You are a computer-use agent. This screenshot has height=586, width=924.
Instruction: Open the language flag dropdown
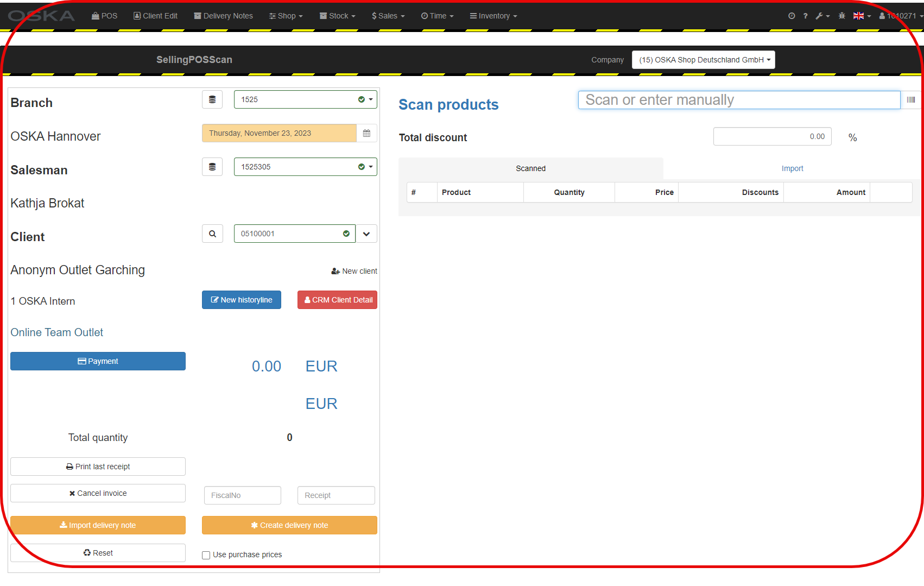tap(862, 16)
